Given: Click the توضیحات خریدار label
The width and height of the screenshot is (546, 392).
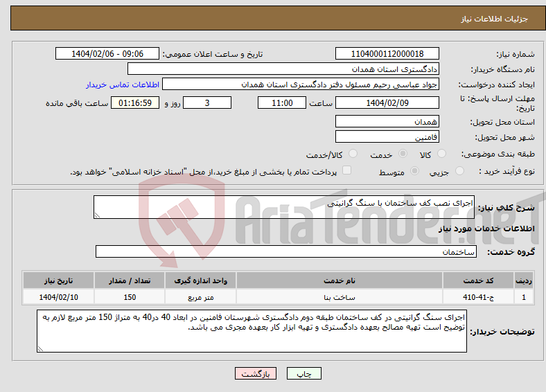Looking at the screenshot, I should pyautogui.click(x=502, y=332).
